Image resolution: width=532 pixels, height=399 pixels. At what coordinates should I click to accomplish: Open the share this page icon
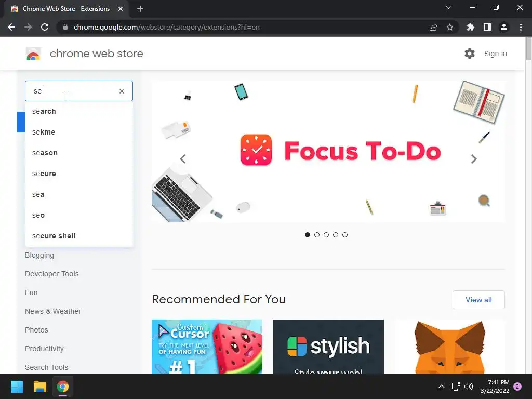coord(433,27)
